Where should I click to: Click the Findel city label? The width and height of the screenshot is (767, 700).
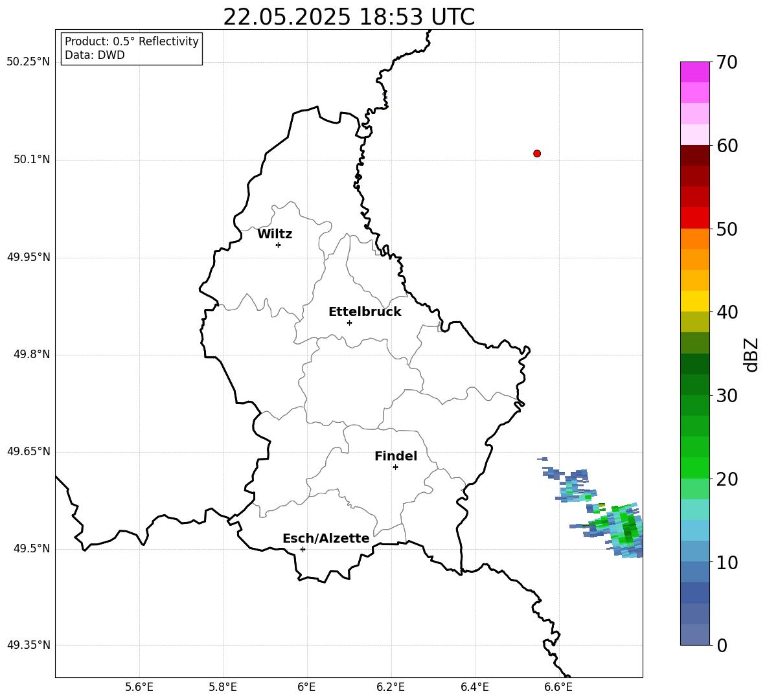396,456
